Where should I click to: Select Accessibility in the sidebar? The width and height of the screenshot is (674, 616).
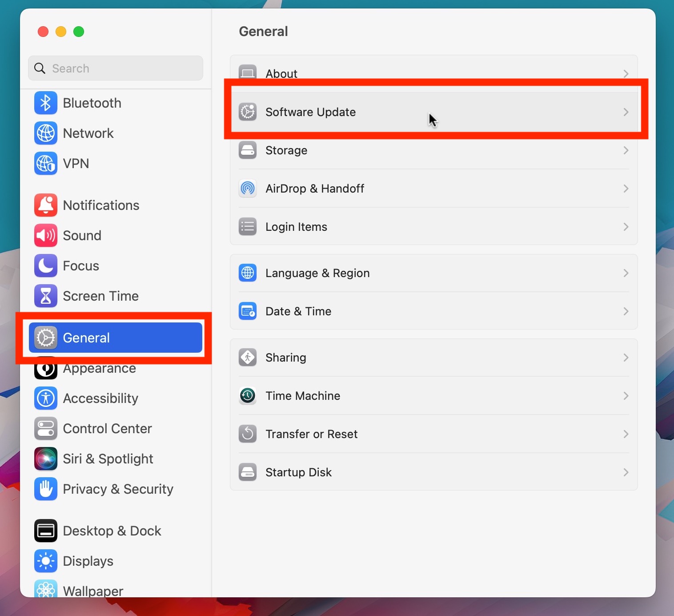(100, 398)
